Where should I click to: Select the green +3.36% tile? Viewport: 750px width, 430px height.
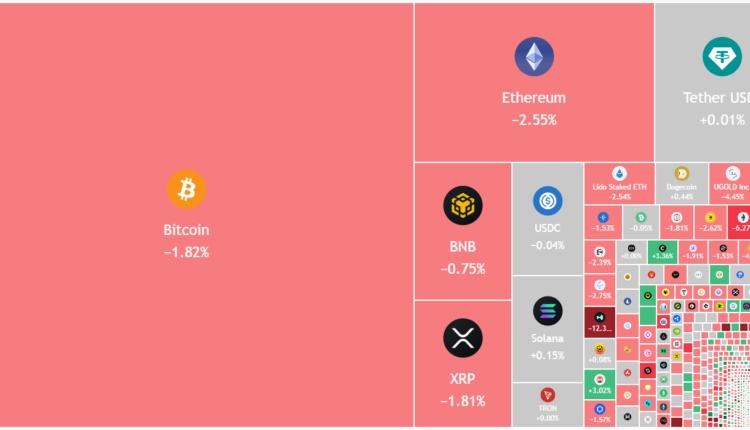click(662, 250)
